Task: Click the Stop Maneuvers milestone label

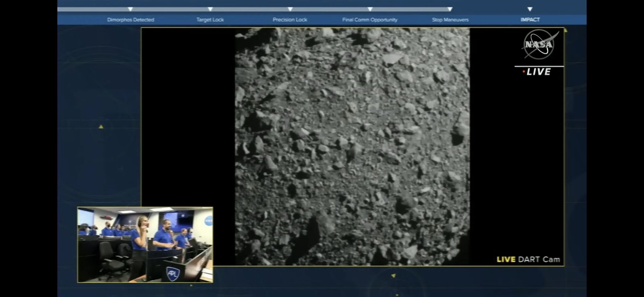Action: pos(450,19)
